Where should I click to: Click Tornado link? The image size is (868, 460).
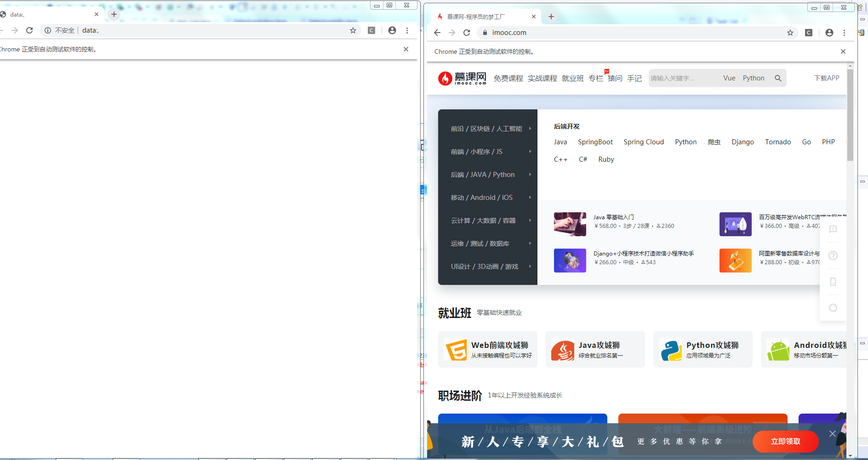click(778, 142)
